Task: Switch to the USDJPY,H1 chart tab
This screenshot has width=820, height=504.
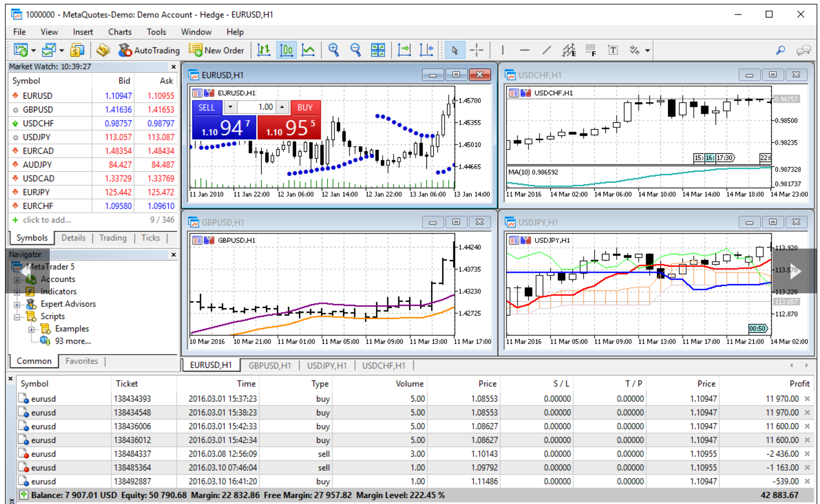Action: (x=327, y=366)
